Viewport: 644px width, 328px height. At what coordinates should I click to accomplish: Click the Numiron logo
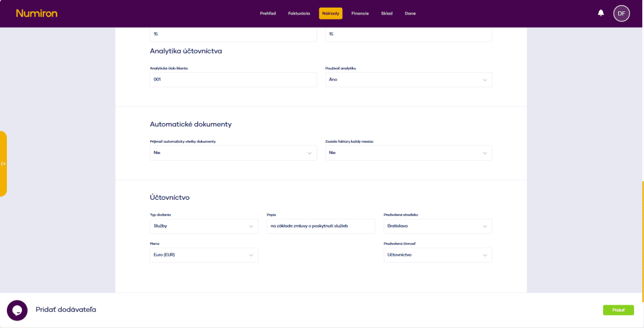click(36, 13)
